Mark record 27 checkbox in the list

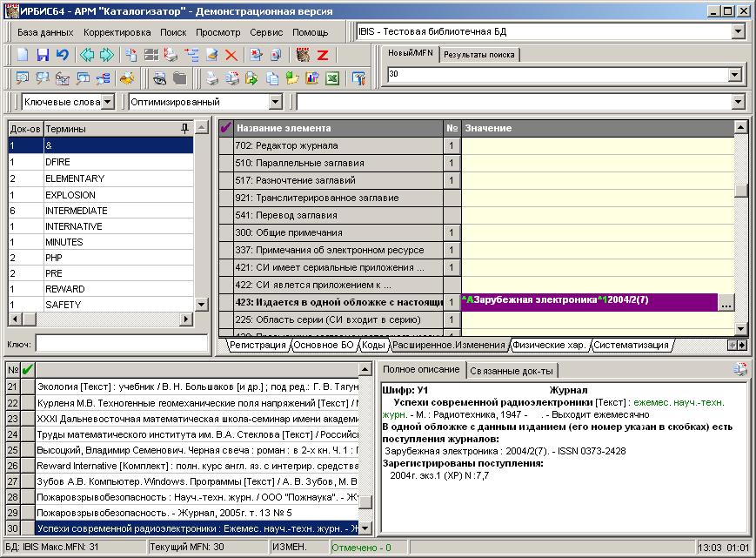tap(28, 481)
